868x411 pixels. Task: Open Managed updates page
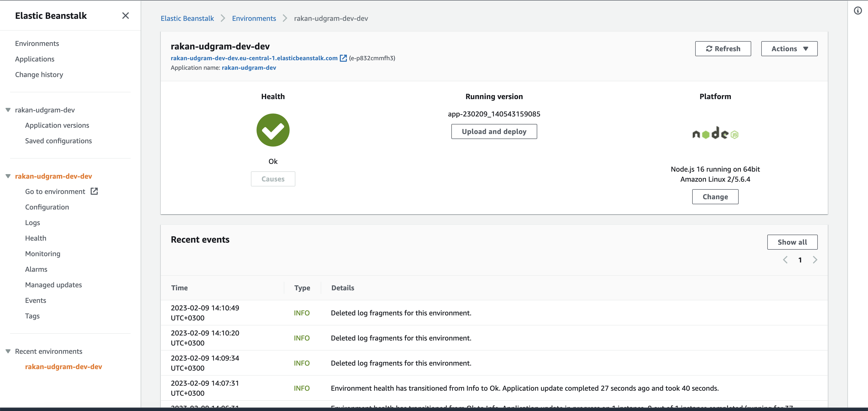coord(53,285)
